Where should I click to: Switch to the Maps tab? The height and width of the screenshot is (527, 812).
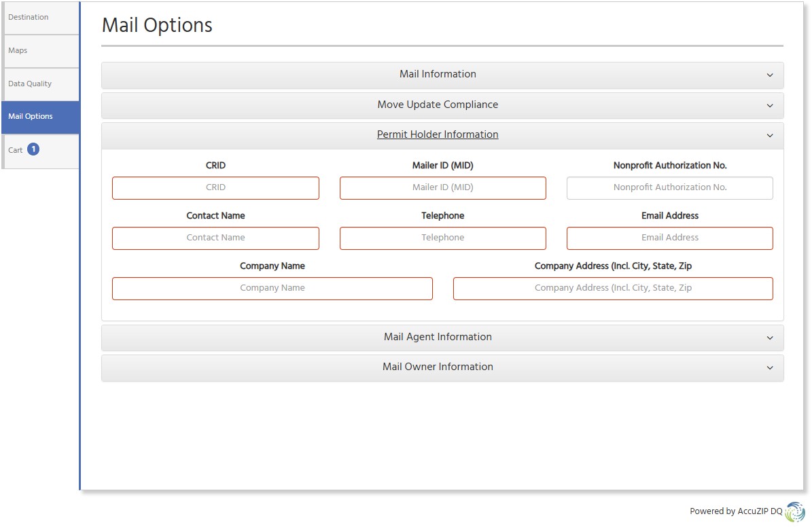40,51
